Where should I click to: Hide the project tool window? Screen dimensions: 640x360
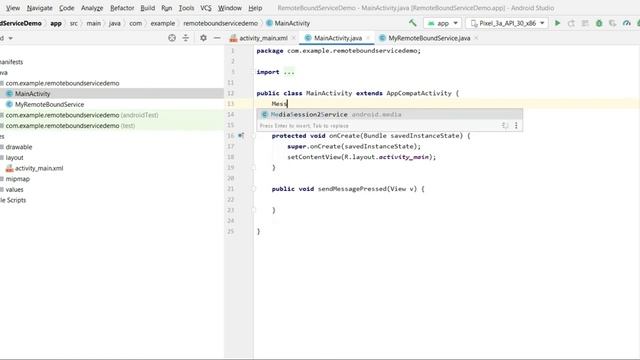point(217,38)
